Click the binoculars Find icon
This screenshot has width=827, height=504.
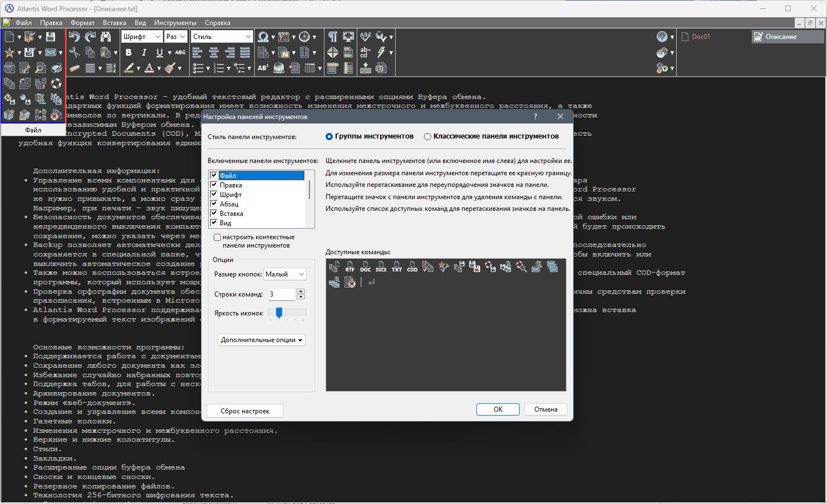106,37
